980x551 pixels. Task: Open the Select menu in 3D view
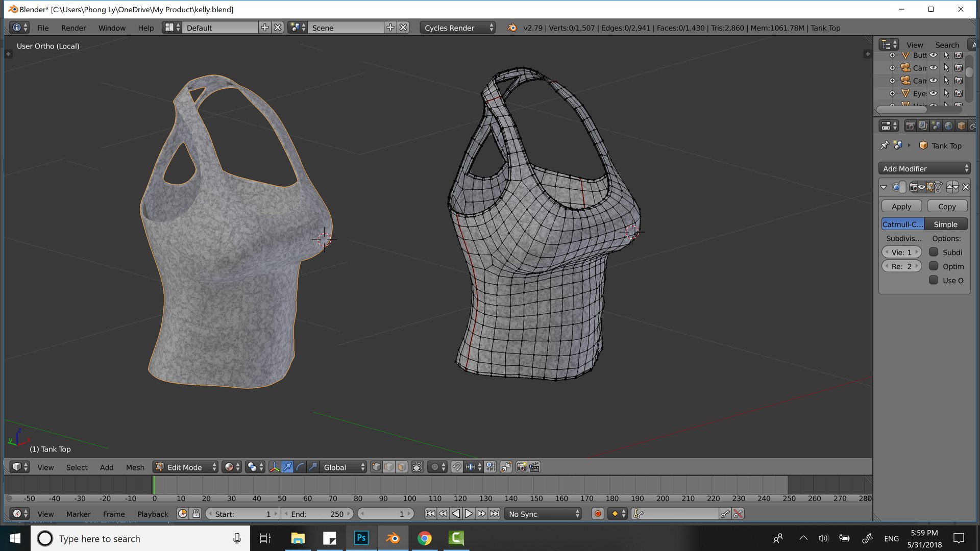point(77,467)
